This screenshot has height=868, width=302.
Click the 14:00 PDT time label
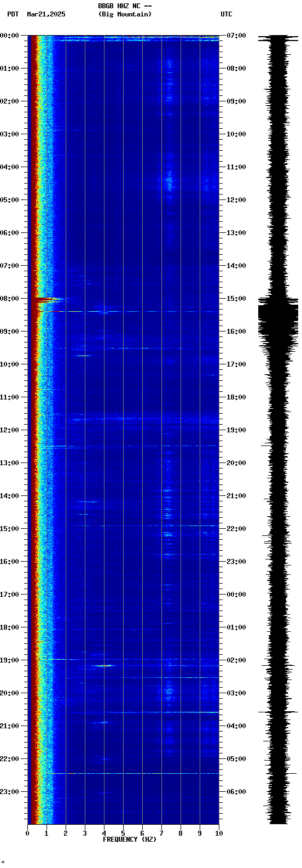[x=10, y=496]
